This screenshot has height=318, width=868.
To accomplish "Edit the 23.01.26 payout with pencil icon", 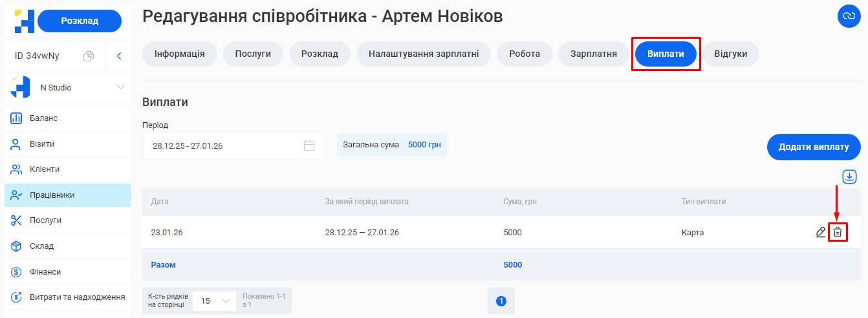I will coord(821,232).
